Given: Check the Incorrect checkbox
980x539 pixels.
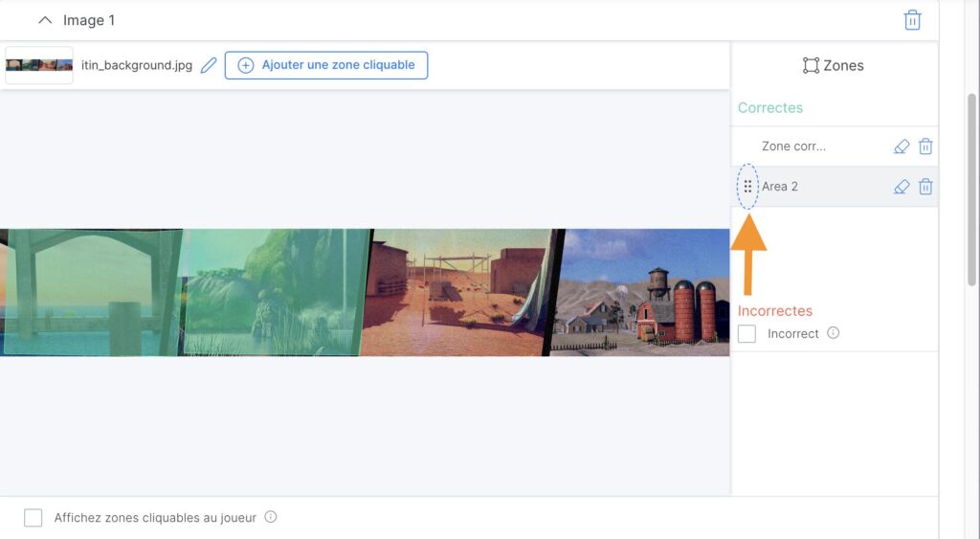Looking at the screenshot, I should click(747, 333).
